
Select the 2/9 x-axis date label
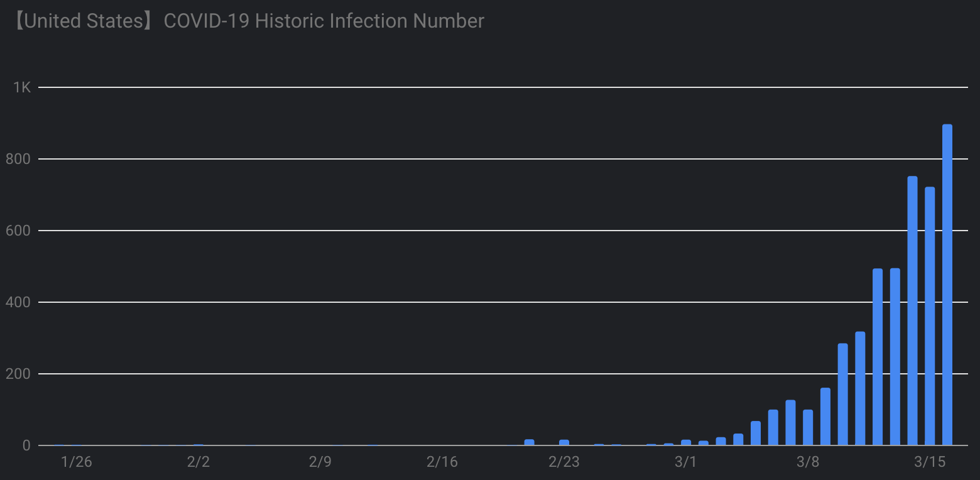(x=320, y=462)
